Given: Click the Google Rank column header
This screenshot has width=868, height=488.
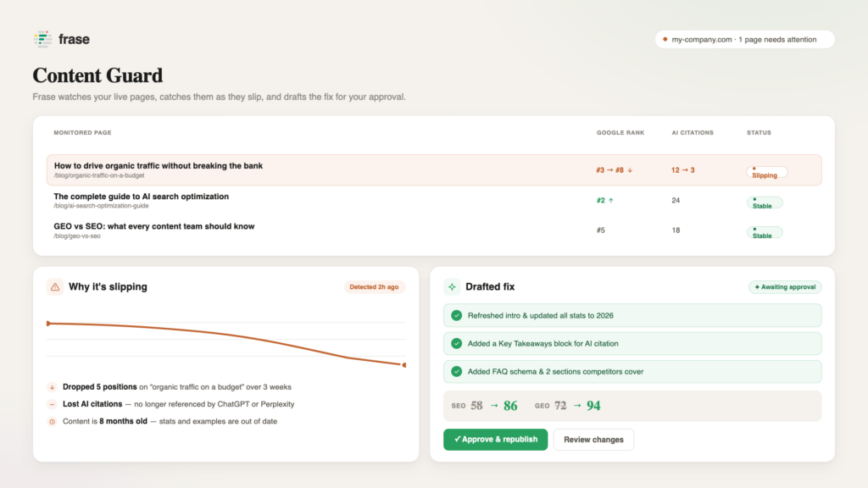Looking at the screenshot, I should click(x=620, y=133).
